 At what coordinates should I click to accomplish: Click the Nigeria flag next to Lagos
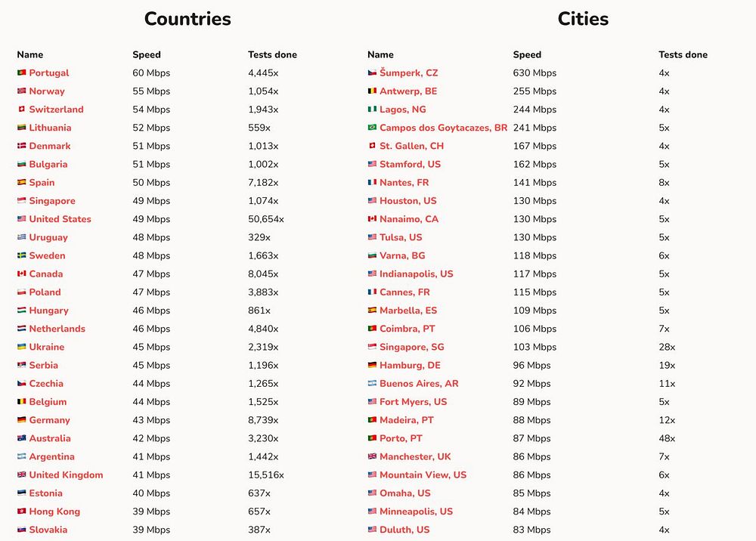point(372,110)
